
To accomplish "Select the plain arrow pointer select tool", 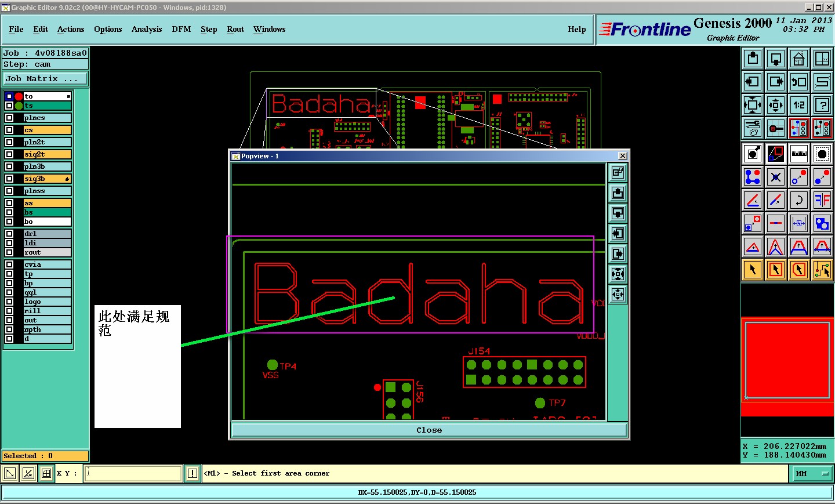I will point(753,270).
